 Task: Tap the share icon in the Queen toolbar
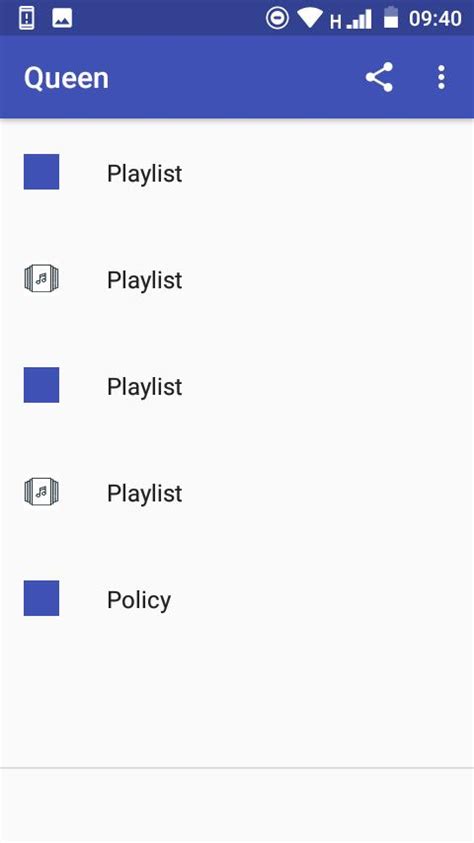(x=379, y=77)
